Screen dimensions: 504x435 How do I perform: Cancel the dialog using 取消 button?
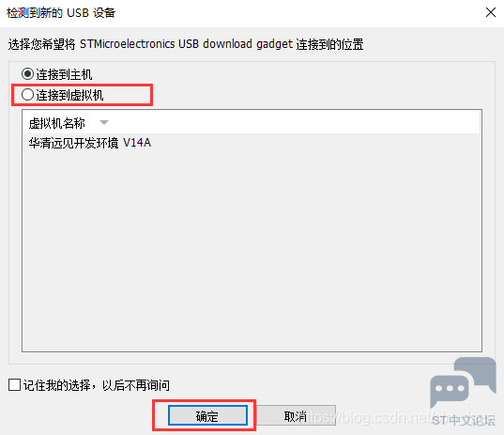pyautogui.click(x=296, y=415)
